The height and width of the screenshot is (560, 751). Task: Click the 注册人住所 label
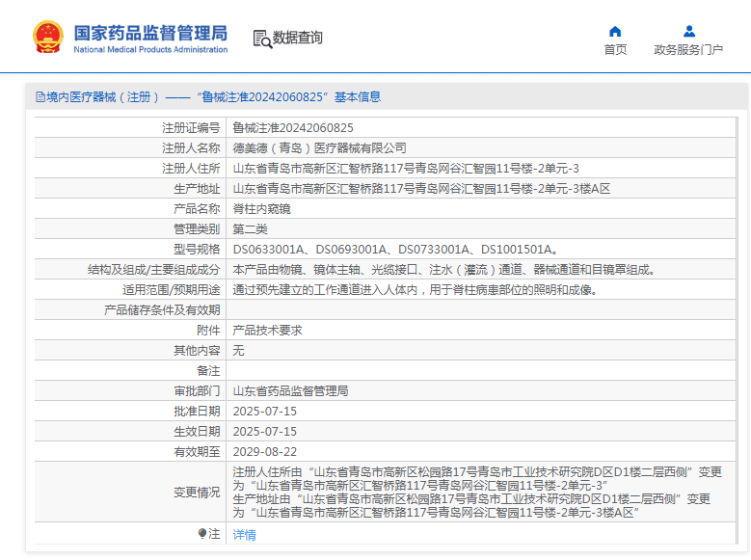point(191,169)
